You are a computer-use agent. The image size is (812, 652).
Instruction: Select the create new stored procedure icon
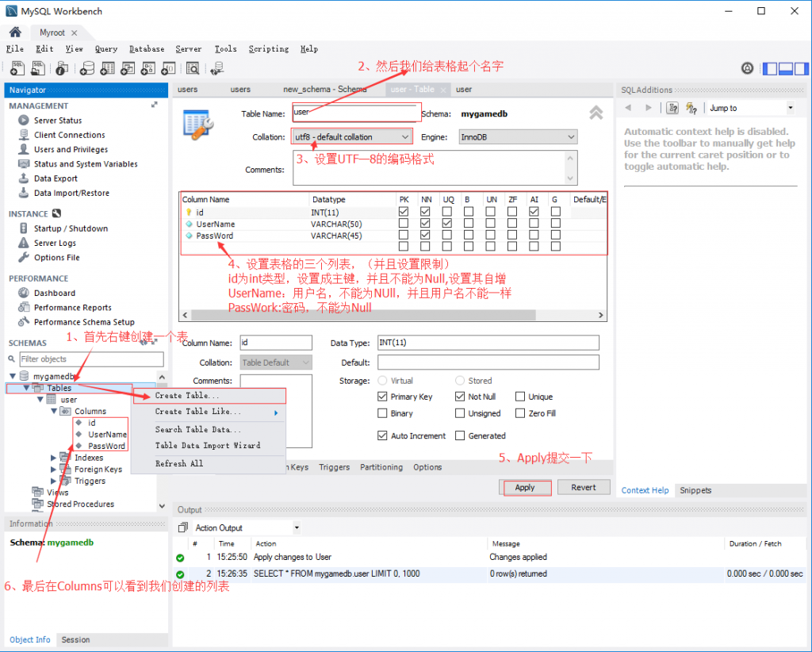(147, 69)
